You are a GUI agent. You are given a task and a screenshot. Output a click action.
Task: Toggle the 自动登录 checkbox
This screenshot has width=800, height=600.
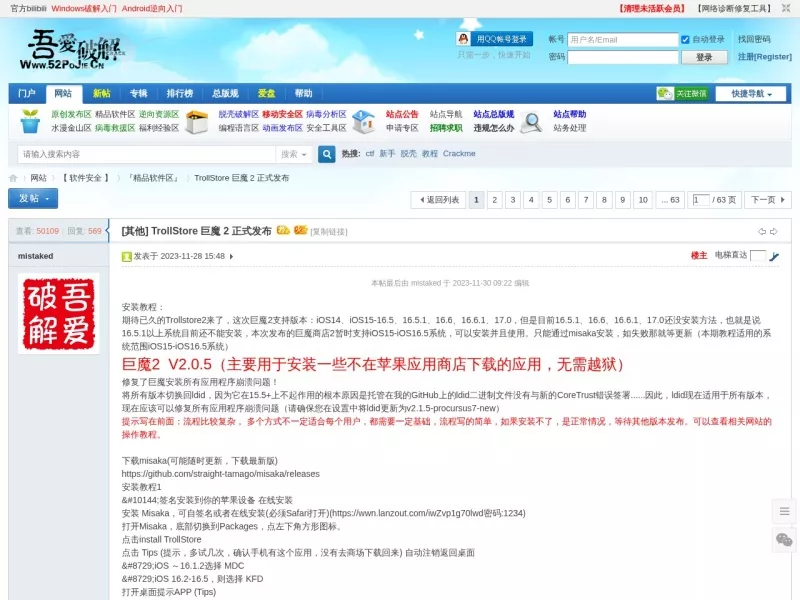point(685,40)
